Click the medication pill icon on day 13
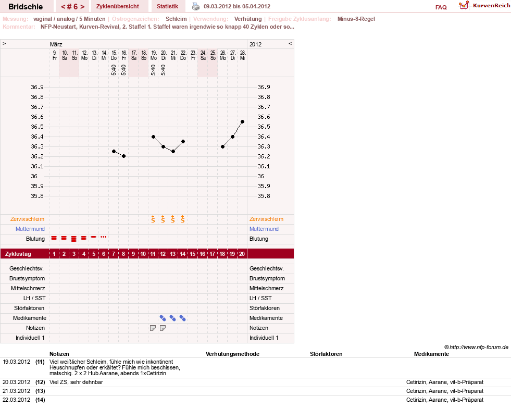 [173, 318]
